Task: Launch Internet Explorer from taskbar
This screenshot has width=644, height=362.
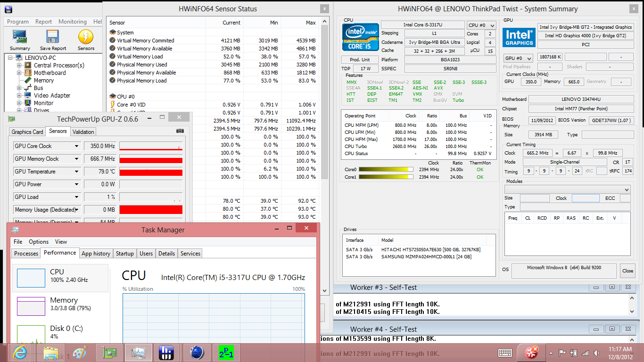Action: pos(20,352)
